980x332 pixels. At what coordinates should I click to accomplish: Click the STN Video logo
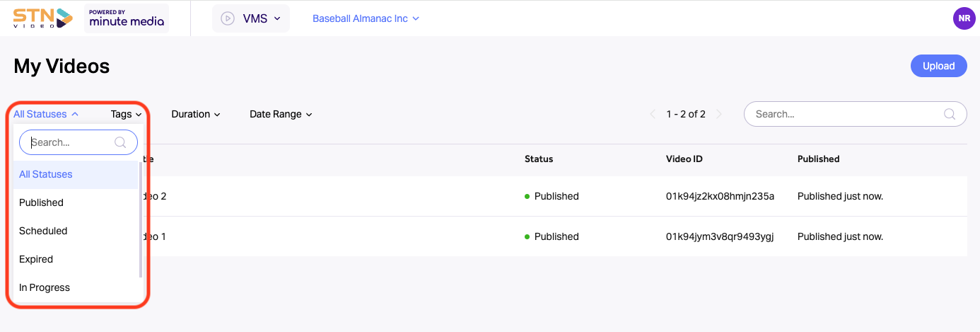pyautogui.click(x=43, y=18)
